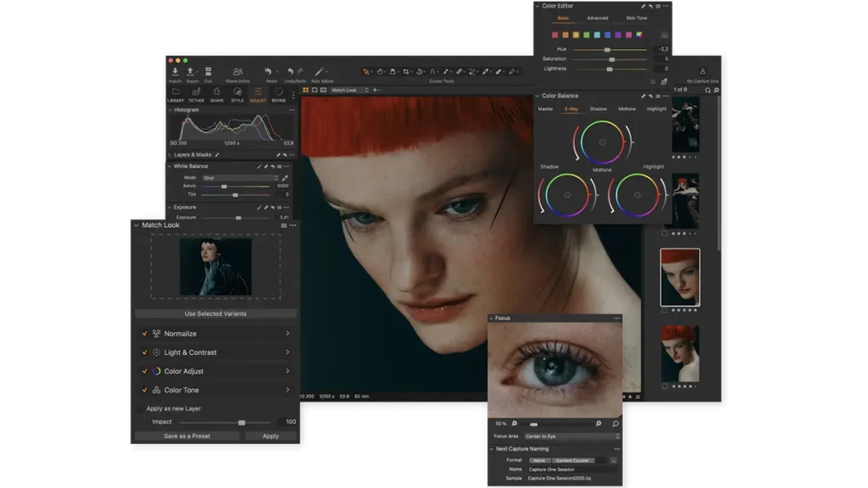868x488 pixels.
Task: Switch viewer to multi-view grid icon
Action: (x=305, y=90)
